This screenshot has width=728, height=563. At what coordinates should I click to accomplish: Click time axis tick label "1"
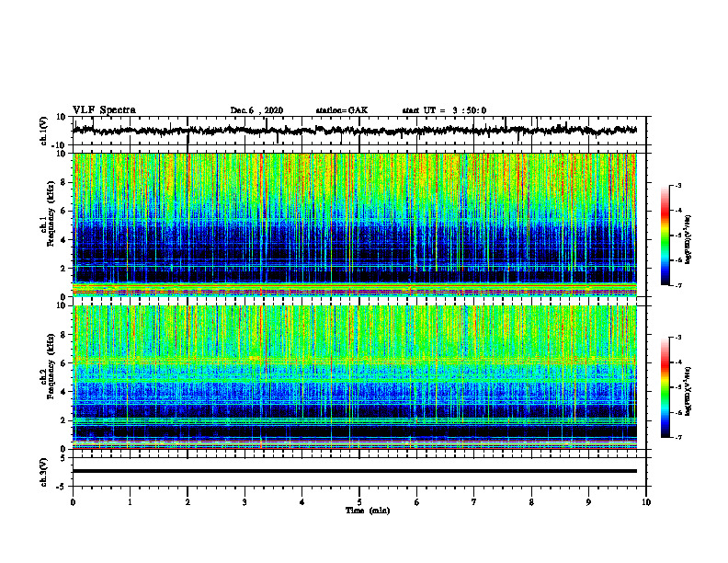(130, 502)
